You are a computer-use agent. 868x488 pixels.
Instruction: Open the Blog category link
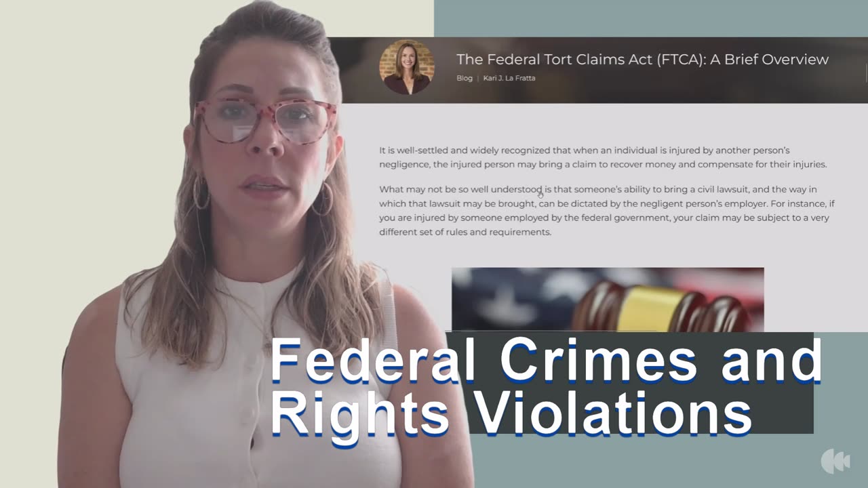coord(465,78)
